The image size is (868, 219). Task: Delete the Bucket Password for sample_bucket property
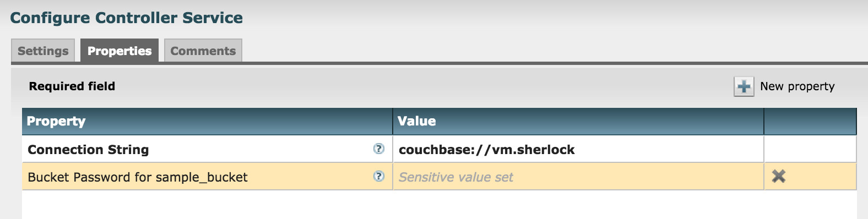[x=778, y=176]
